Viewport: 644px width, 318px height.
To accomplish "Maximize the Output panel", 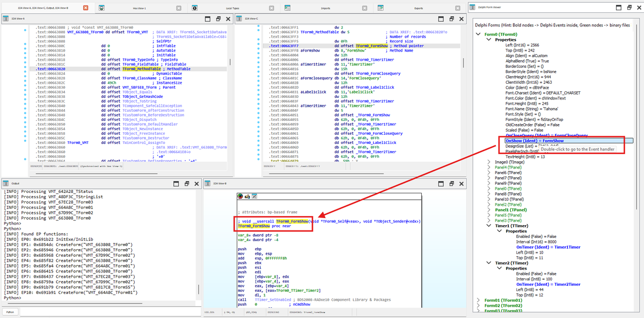I will (177, 184).
